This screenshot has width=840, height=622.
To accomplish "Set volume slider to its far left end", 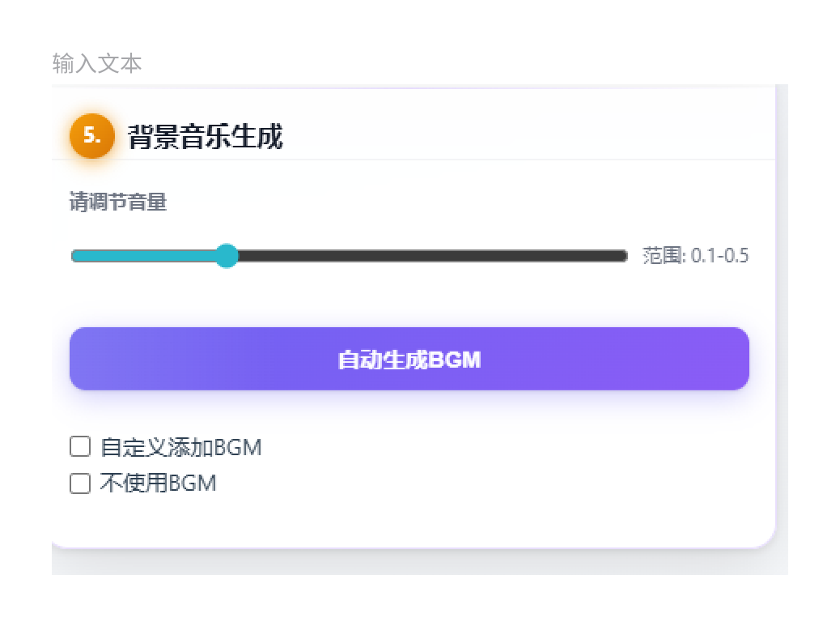I will tap(74, 256).
